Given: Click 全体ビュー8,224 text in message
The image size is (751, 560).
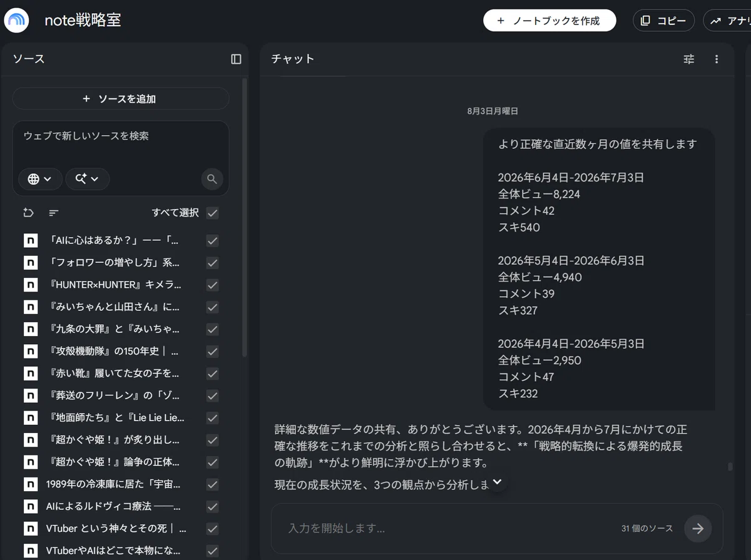Looking at the screenshot, I should (x=539, y=194).
